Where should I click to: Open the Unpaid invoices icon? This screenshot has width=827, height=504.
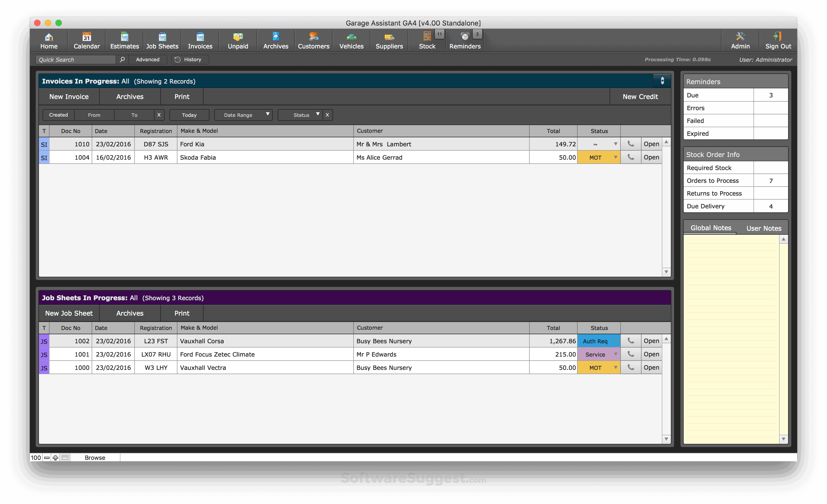(x=238, y=37)
